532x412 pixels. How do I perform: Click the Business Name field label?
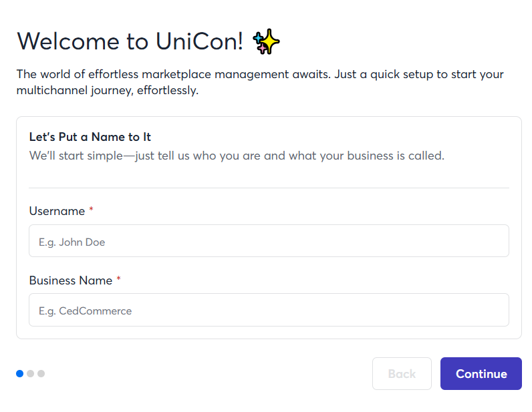pos(70,280)
